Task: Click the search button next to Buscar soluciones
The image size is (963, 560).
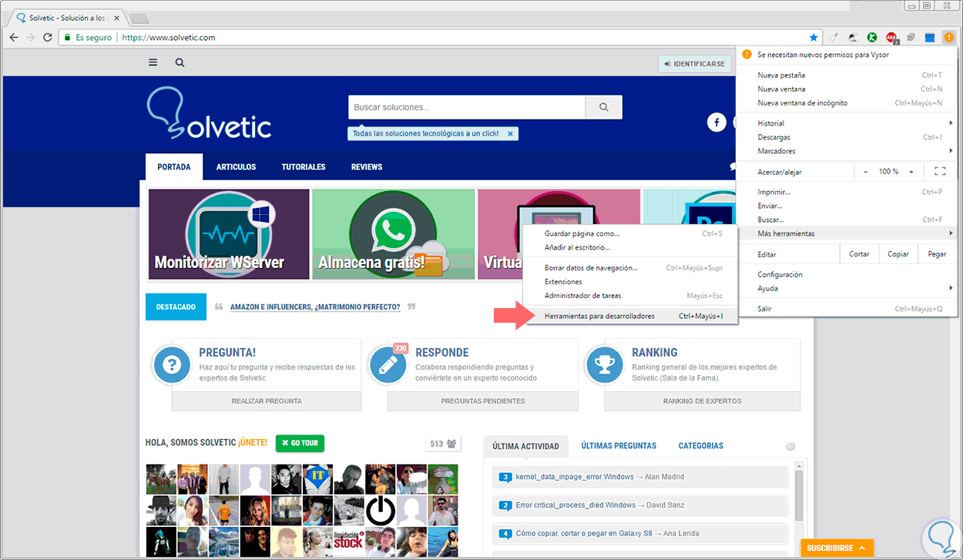Action: coord(604,107)
